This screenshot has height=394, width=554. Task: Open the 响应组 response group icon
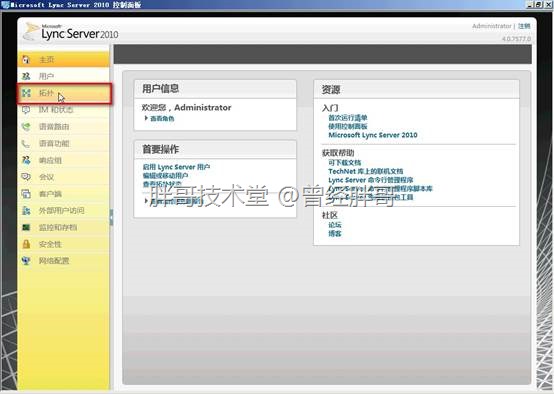(26, 160)
